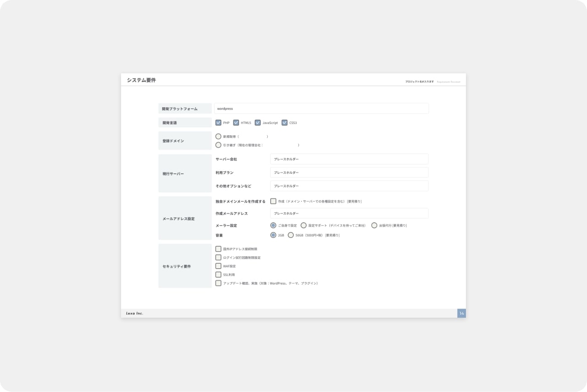The image size is (587, 392).
Task: Click the サーバー会社 input field
Action: (x=349, y=159)
